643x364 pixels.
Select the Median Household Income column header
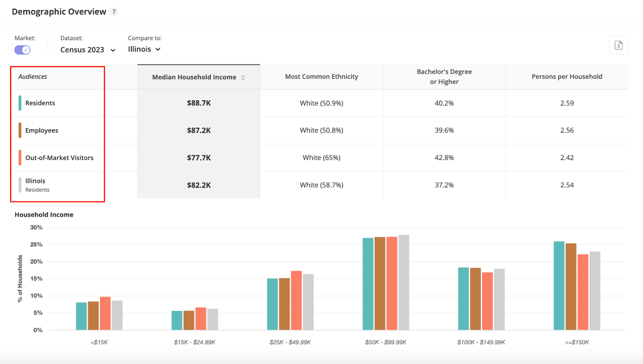[199, 77]
